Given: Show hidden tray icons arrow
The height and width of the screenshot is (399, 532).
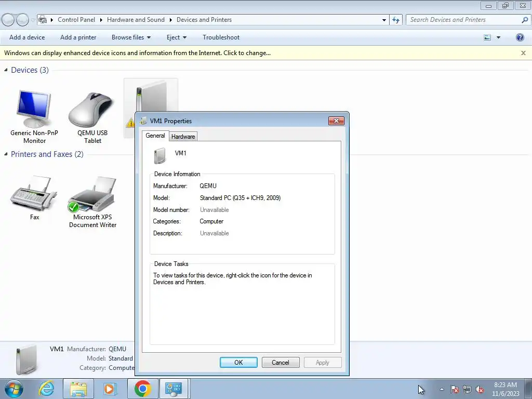Looking at the screenshot, I should pyautogui.click(x=442, y=389).
